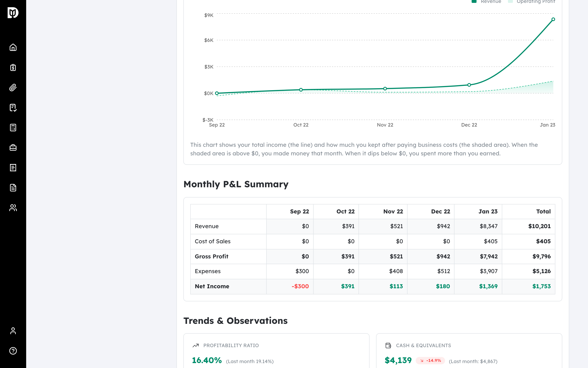Toggle the Operating Profit legend swatch

click(x=510, y=1)
